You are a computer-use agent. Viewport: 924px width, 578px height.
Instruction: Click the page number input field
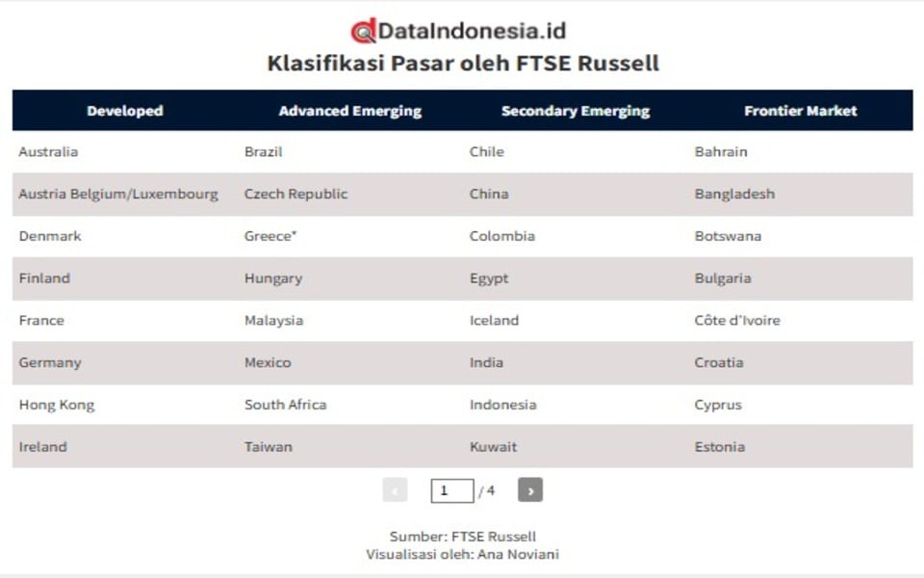tap(451, 490)
